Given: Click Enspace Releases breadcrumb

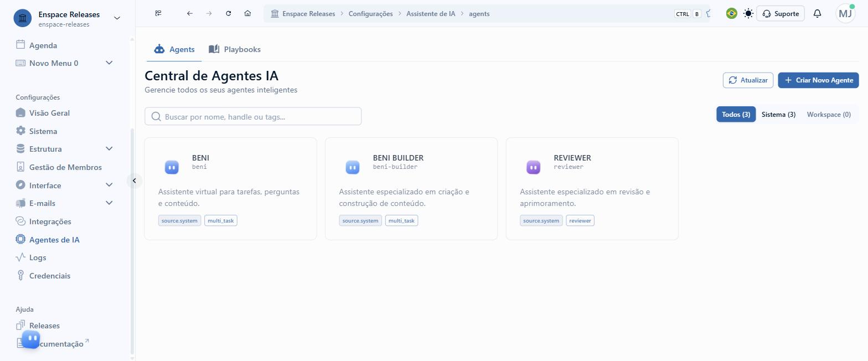Looking at the screenshot, I should [x=303, y=13].
